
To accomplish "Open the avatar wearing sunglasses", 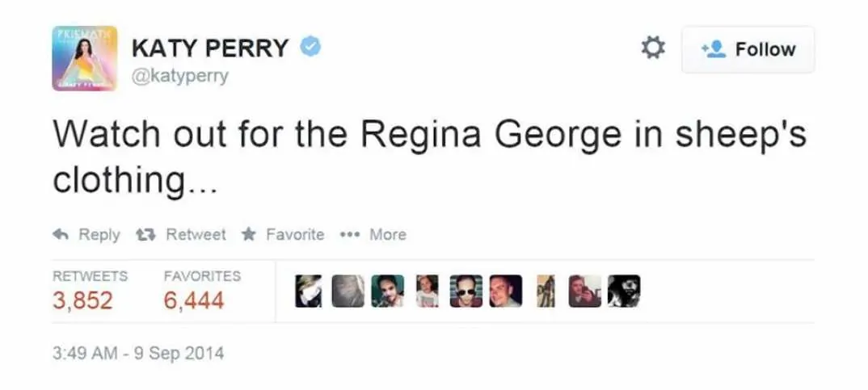I will click(x=466, y=291).
